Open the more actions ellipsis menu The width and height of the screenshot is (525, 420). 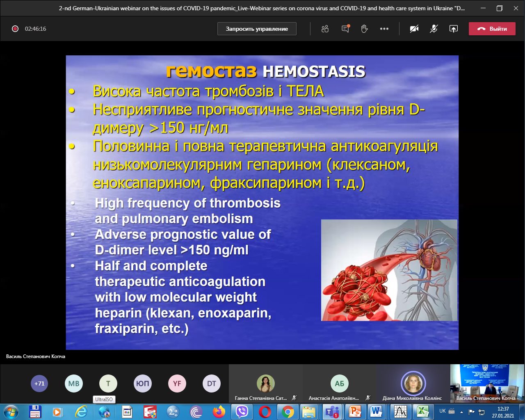(384, 29)
